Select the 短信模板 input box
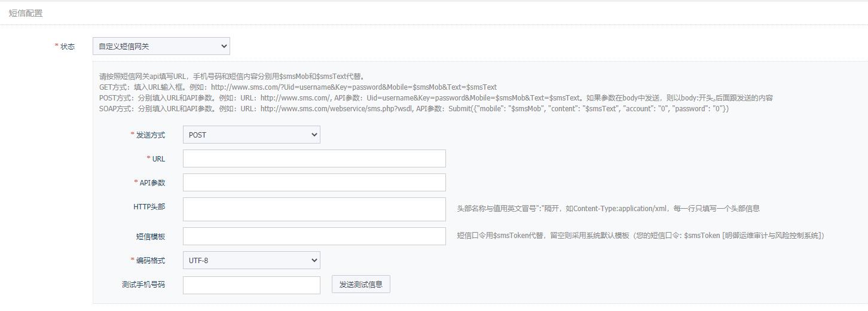 (x=314, y=236)
